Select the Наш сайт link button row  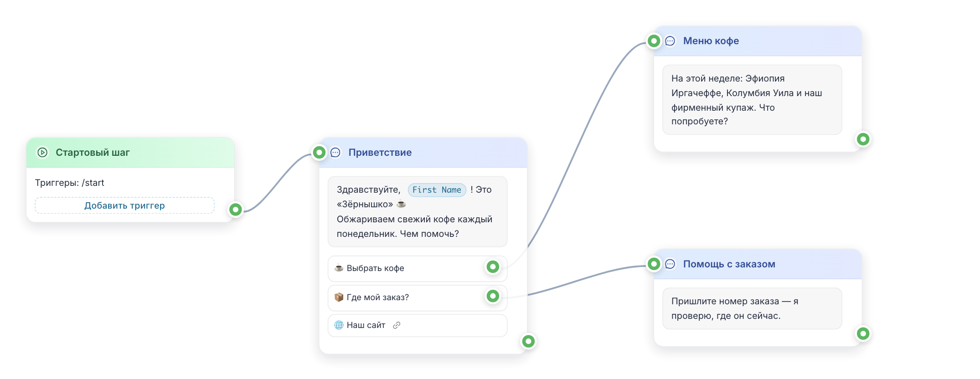[418, 325]
